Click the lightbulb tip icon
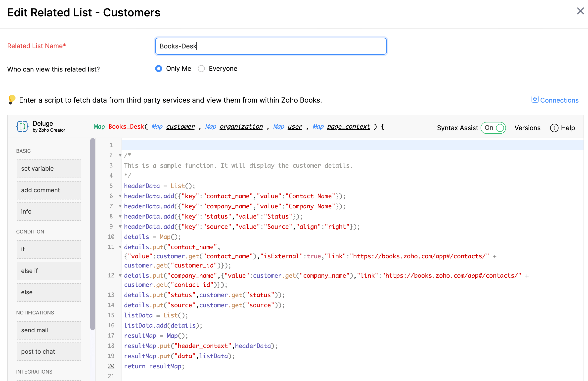The width and height of the screenshot is (588, 381). pos(11,100)
